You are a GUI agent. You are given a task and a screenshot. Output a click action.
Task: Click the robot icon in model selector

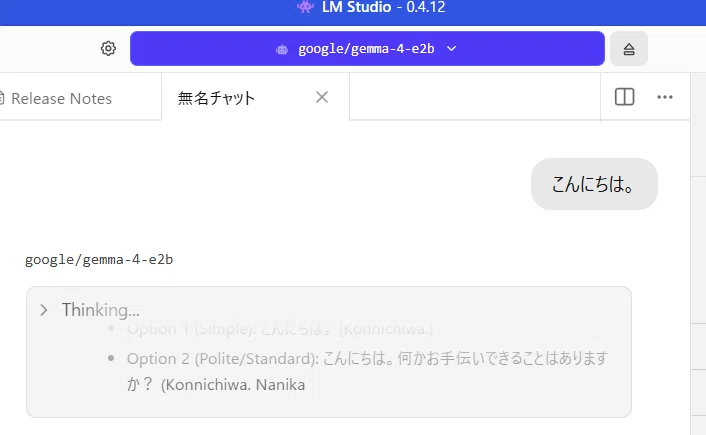point(282,49)
